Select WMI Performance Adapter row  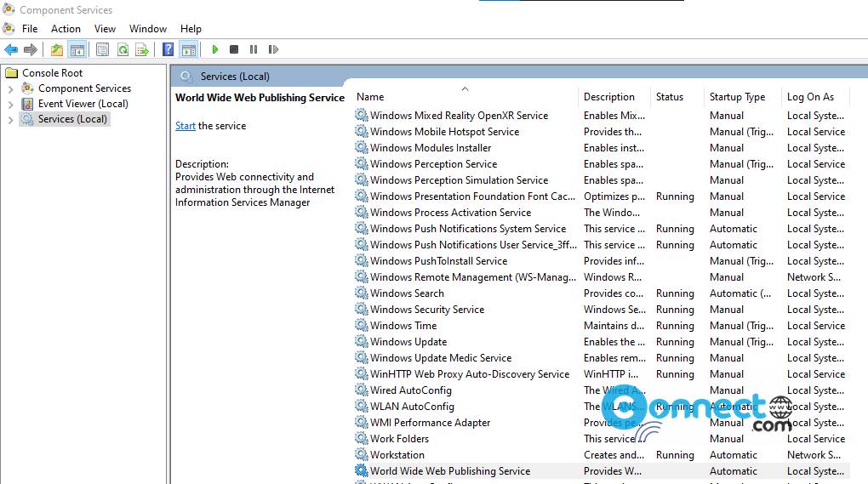tap(601, 422)
